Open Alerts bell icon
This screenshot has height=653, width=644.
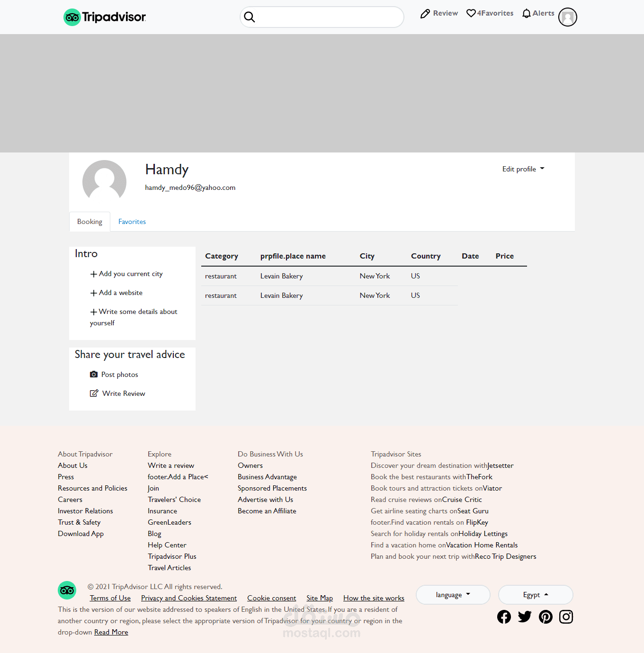click(x=527, y=13)
